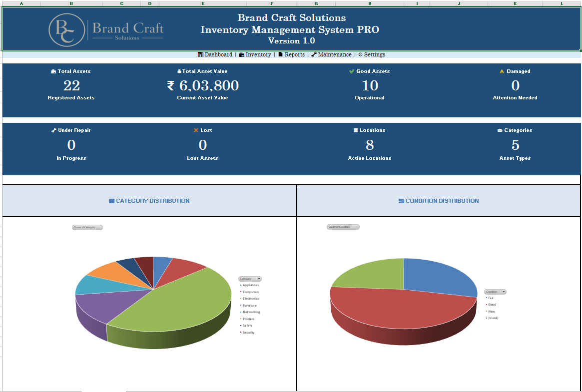The height and width of the screenshot is (392, 582).
Task: Click the Total Assets value 22
Action: point(71,86)
